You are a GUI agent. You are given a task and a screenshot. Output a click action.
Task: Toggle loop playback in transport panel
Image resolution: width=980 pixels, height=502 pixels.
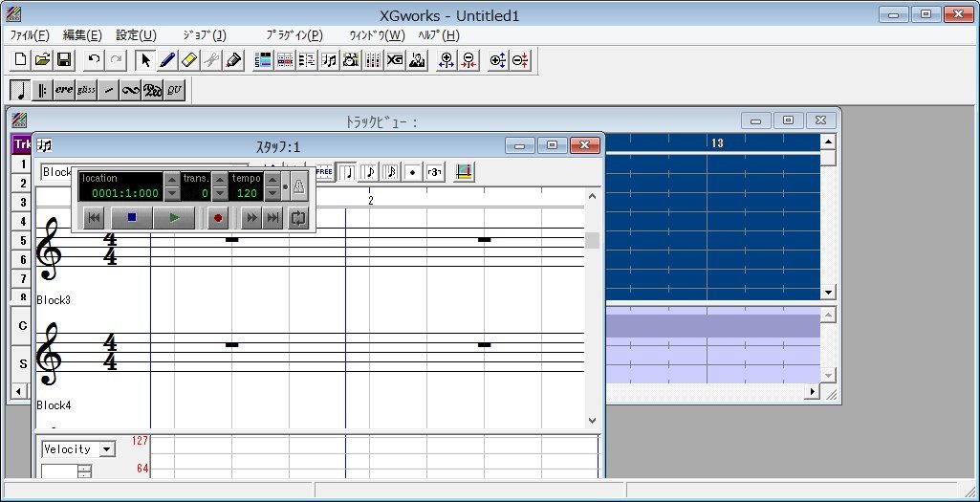click(298, 218)
